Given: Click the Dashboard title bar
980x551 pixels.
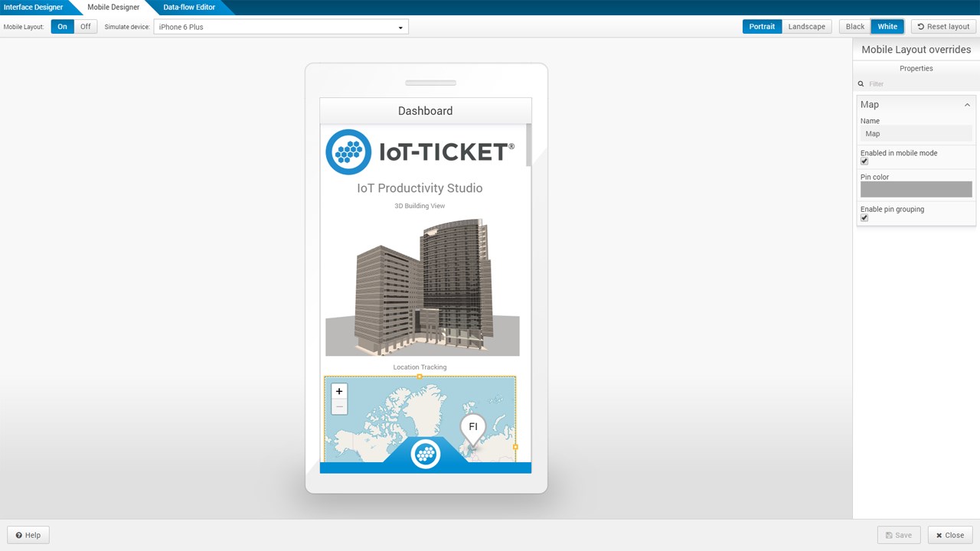Looking at the screenshot, I should (x=426, y=111).
